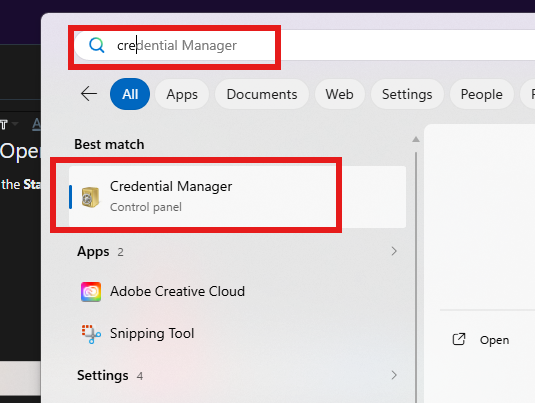Open the Snipping Tool icon
The width and height of the screenshot is (535, 403).
point(91,333)
